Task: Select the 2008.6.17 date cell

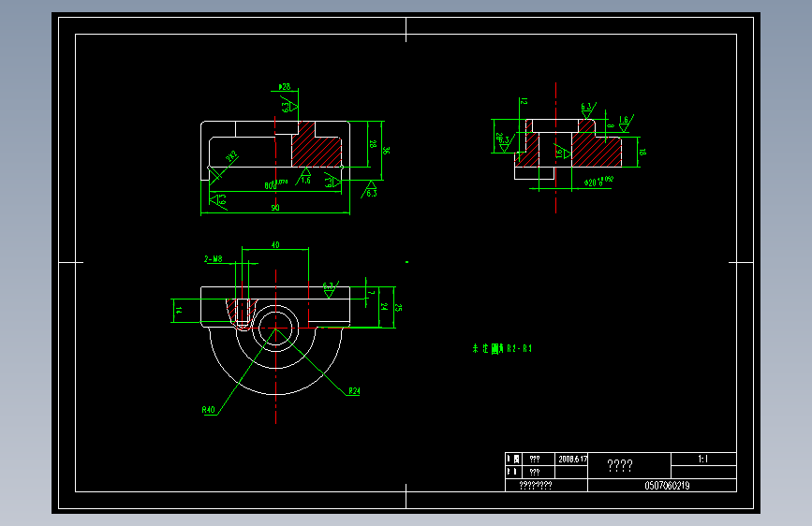Action: 572,460
